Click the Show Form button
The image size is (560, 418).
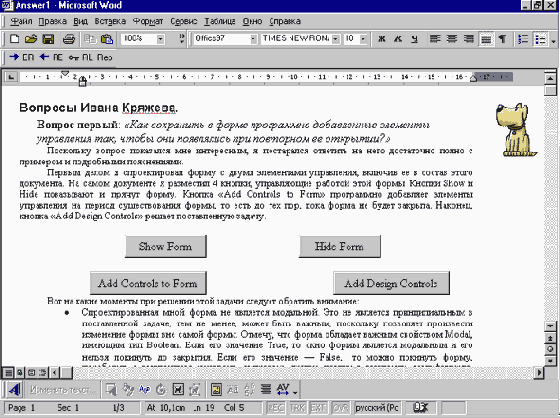tap(166, 247)
